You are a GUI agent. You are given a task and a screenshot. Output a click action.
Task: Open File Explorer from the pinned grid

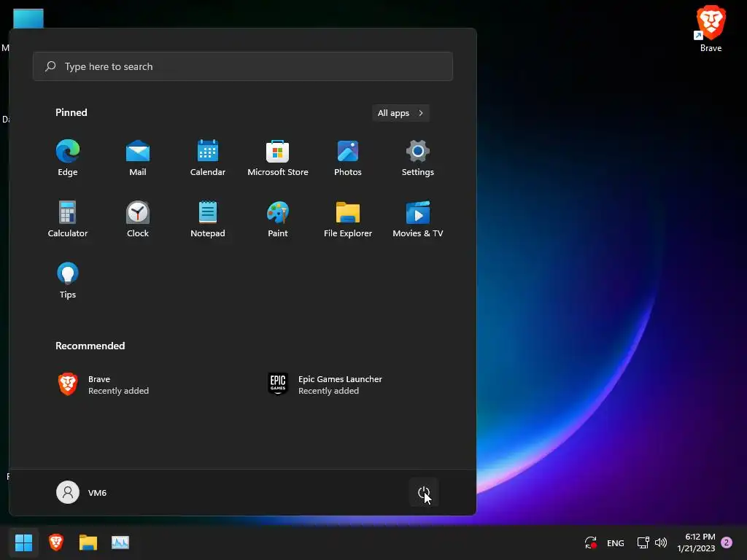(348, 219)
